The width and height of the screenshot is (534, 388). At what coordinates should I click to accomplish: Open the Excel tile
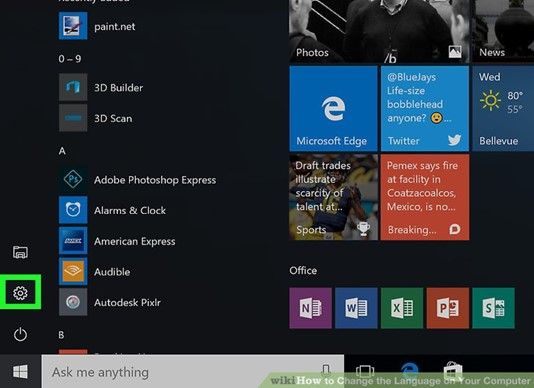point(402,308)
